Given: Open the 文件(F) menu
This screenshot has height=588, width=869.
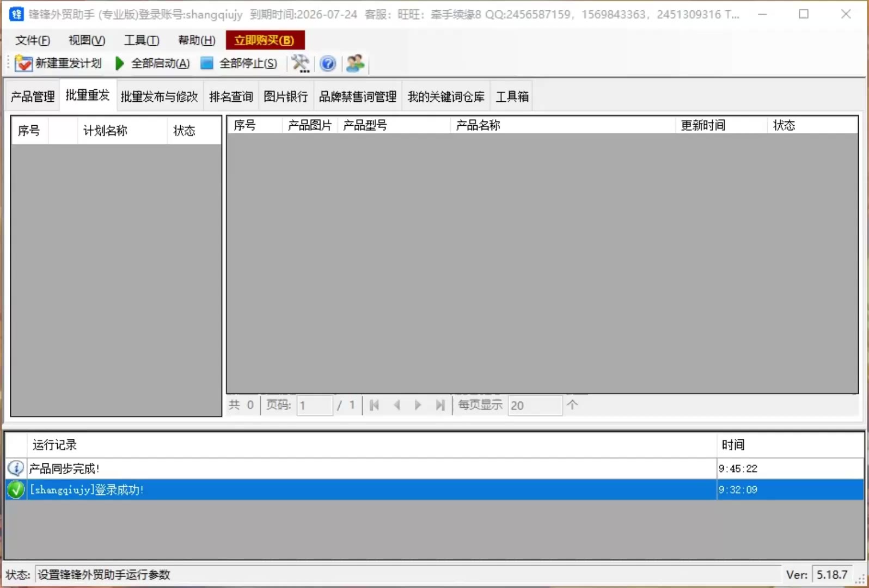Looking at the screenshot, I should click(33, 40).
